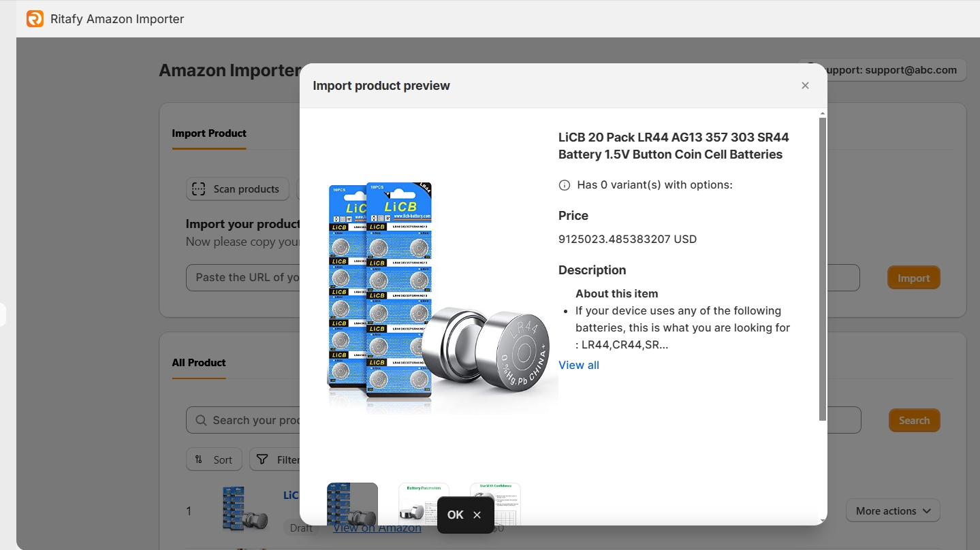Viewport: 980px width, 550px height.
Task: Dismiss the OK toast with its X
Action: tap(477, 515)
